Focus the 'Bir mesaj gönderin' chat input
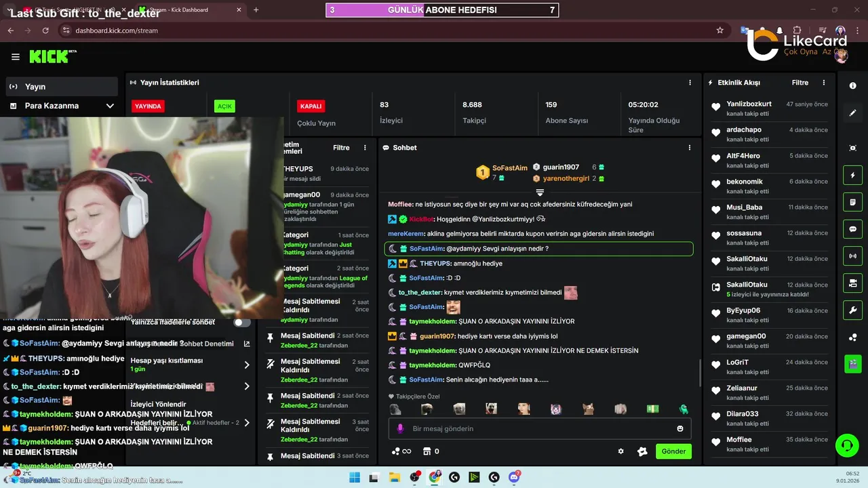 click(x=540, y=428)
